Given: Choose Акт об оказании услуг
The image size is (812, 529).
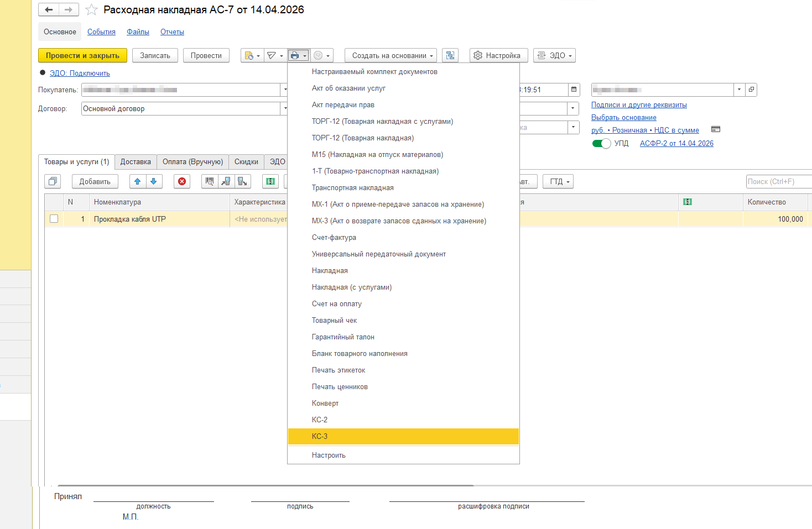Looking at the screenshot, I should coord(403,88).
